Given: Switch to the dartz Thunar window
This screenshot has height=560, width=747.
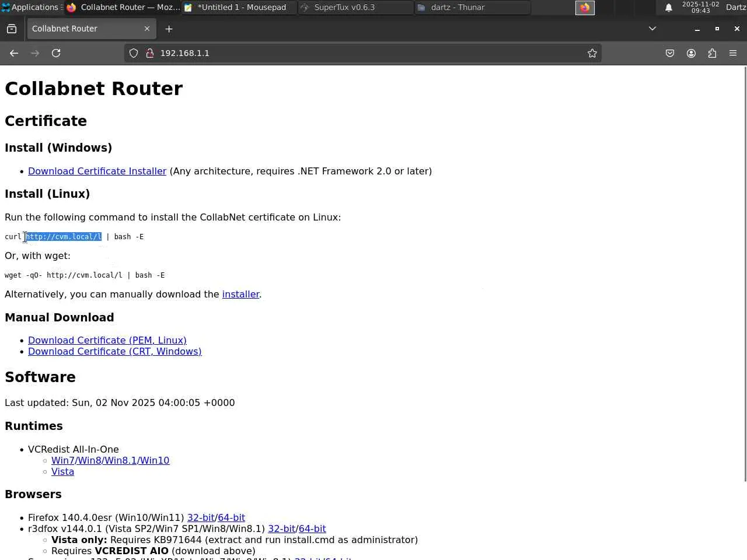Looking at the screenshot, I should (x=473, y=8).
